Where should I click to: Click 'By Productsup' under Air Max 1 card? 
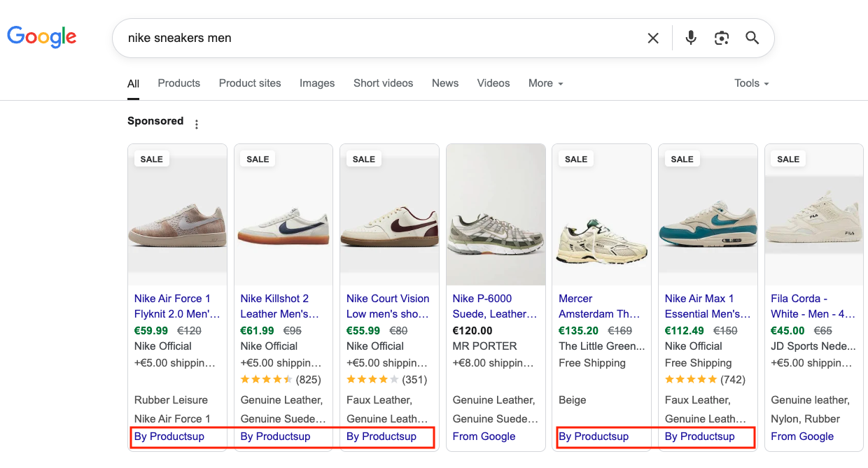(x=700, y=437)
